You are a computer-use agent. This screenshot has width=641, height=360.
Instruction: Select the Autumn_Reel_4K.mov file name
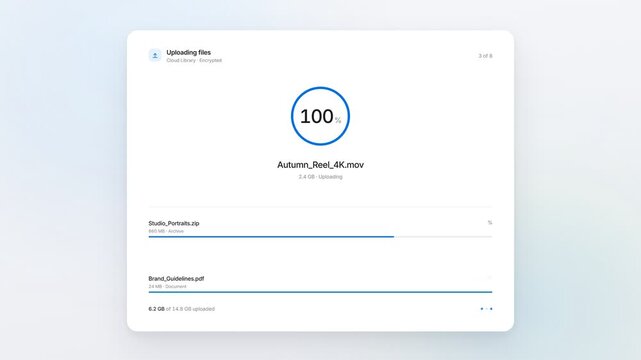point(320,165)
